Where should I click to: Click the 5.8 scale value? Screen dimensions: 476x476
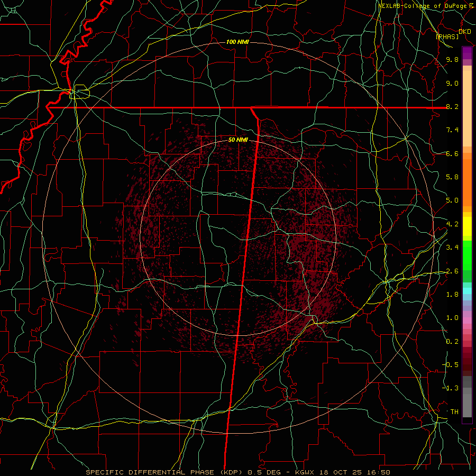pyautogui.click(x=452, y=177)
